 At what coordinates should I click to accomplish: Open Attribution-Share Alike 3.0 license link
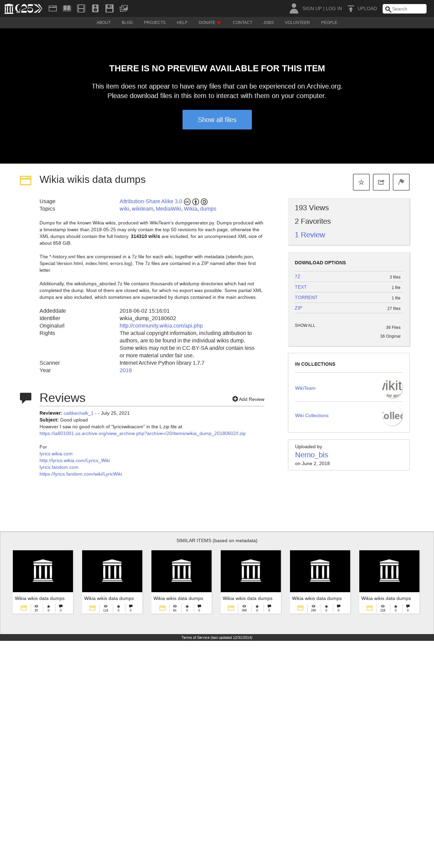151,201
